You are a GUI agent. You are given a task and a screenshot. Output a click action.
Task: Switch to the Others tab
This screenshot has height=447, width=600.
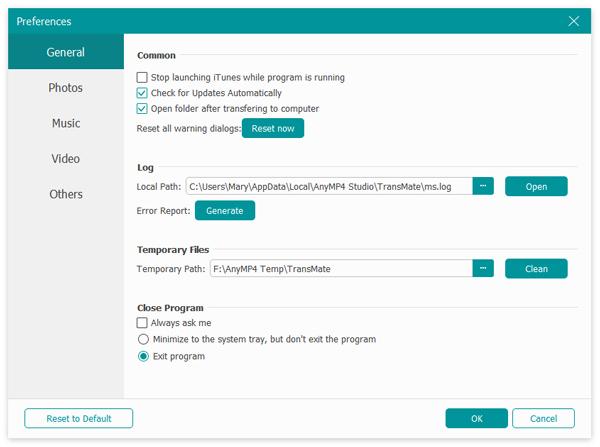click(x=66, y=194)
